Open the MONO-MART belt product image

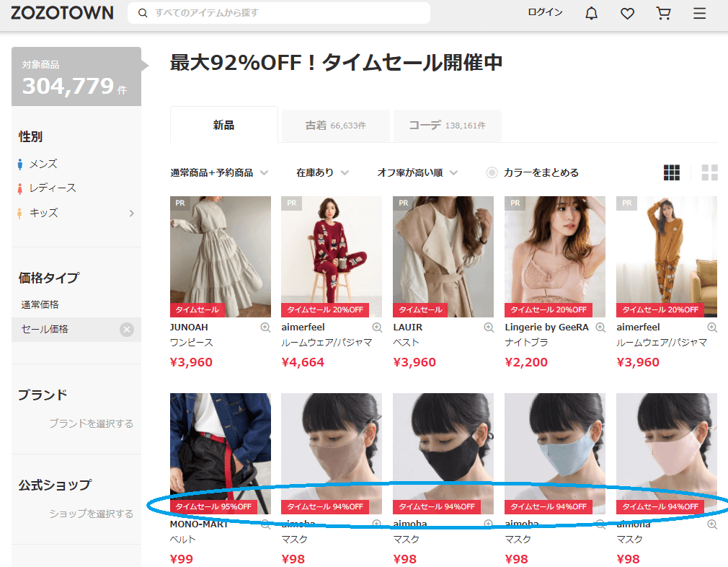pyautogui.click(x=221, y=454)
